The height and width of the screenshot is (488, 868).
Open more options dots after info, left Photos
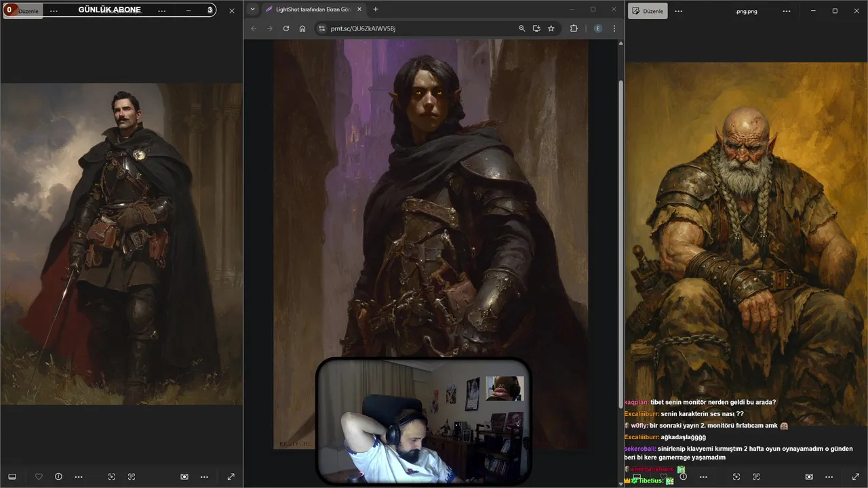[79, 476]
